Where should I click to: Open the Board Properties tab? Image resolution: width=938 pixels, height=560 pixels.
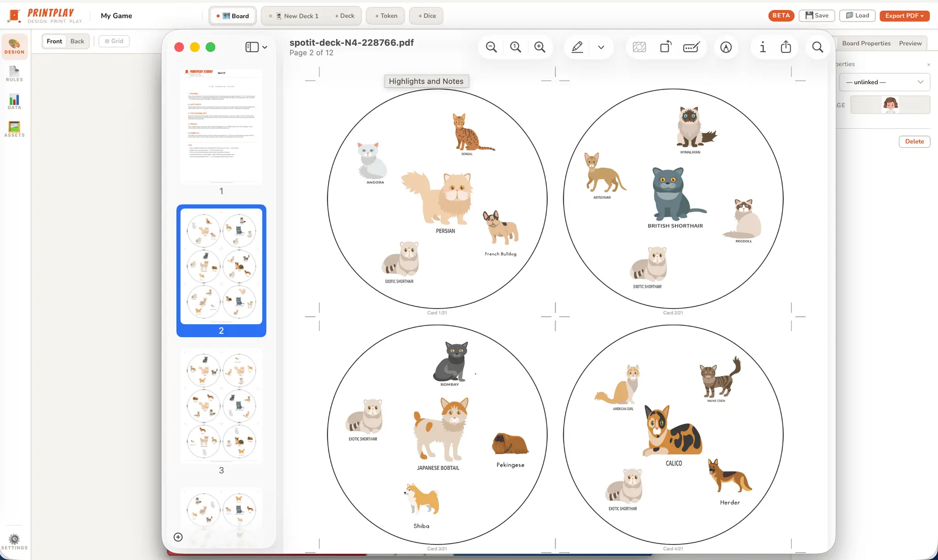coord(866,43)
